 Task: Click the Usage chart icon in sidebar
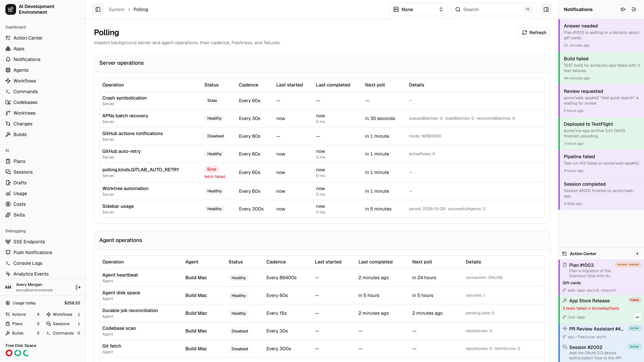[x=8, y=194]
